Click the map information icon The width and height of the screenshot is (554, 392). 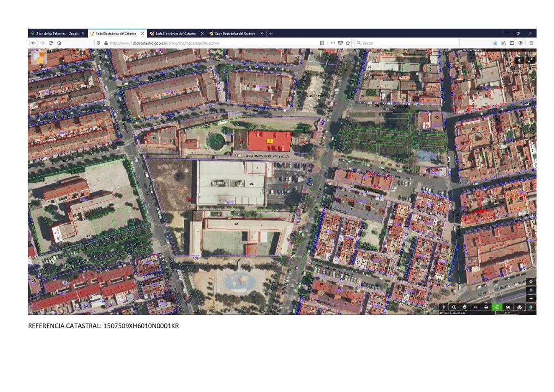coord(531,307)
